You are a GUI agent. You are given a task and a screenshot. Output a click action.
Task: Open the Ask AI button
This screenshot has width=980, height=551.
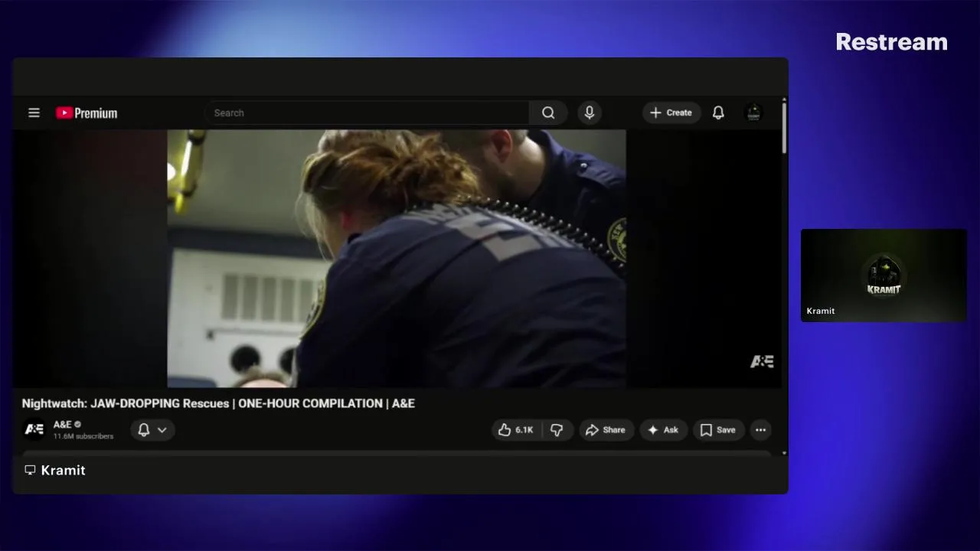[x=663, y=430]
